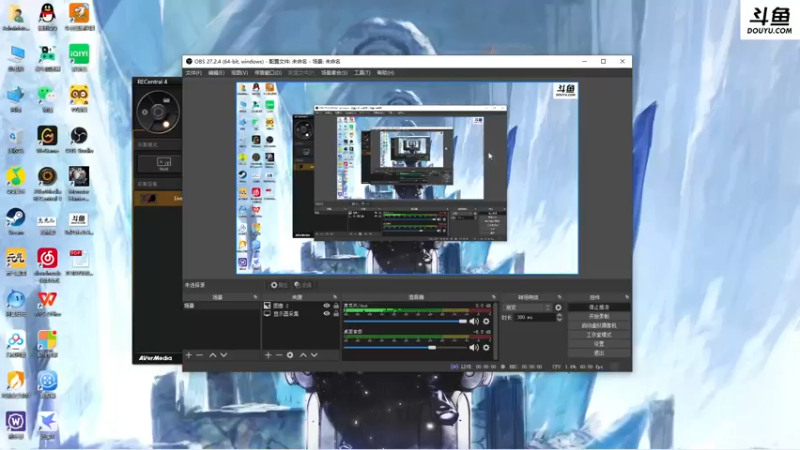The width and height of the screenshot is (800, 450).
Task: Open OBS Studio desktop shortcut
Action: (x=79, y=140)
